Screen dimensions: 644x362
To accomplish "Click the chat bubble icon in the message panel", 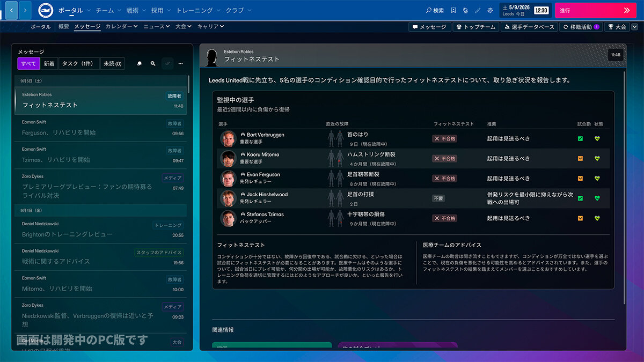I will (140, 64).
